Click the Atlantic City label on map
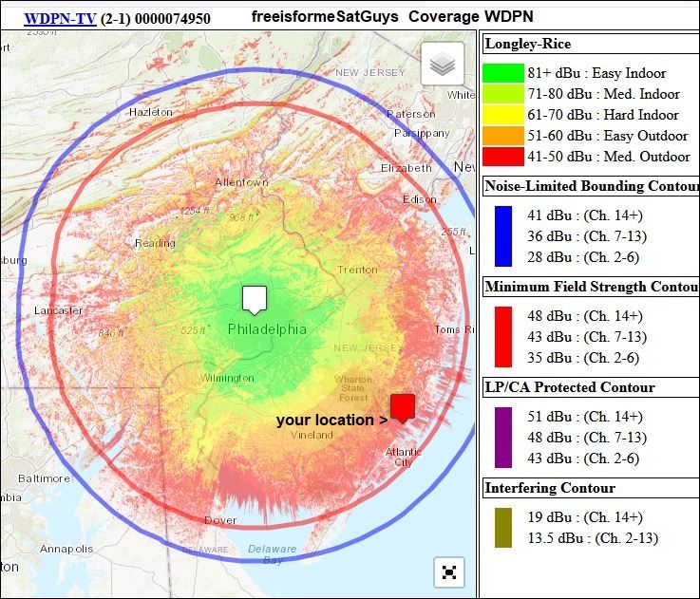The width and height of the screenshot is (700, 599). pos(404,458)
